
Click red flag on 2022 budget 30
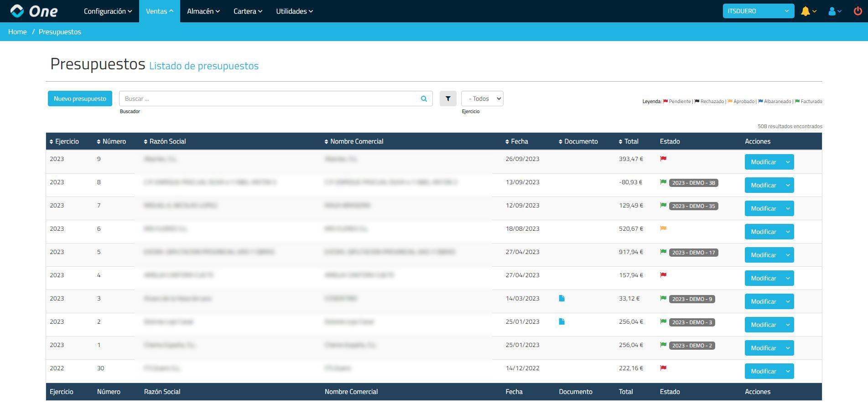663,368
